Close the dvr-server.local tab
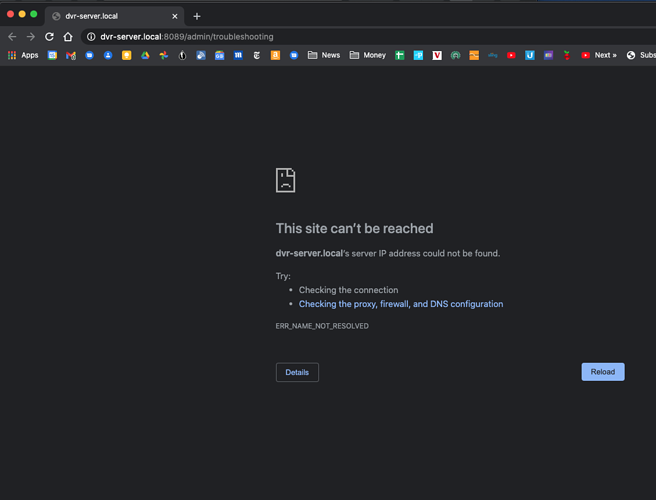 tap(175, 16)
